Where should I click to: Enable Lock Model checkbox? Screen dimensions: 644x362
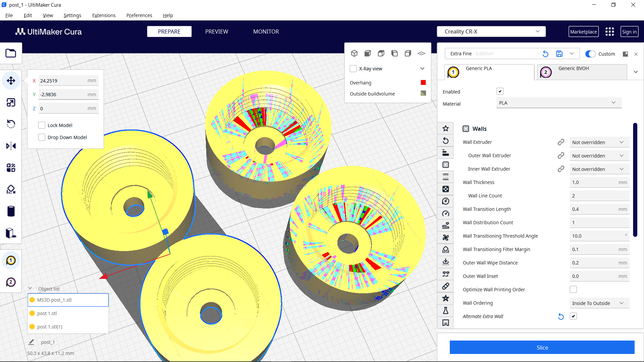point(42,125)
